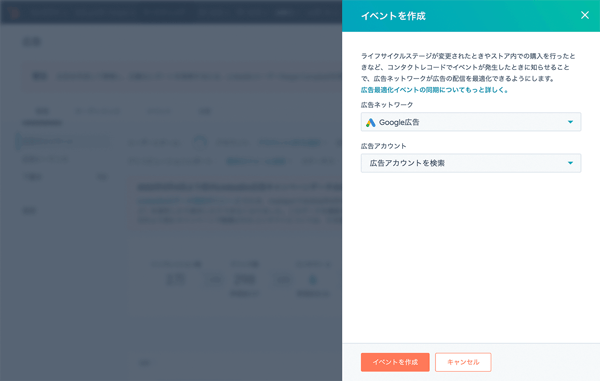Click the Google Ads logo icon
Screen dimensions: 600x381
point(370,122)
